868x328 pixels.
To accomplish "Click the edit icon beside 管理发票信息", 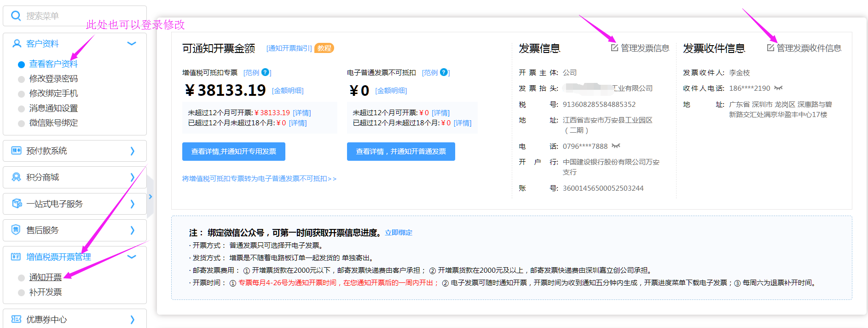I will pos(614,48).
